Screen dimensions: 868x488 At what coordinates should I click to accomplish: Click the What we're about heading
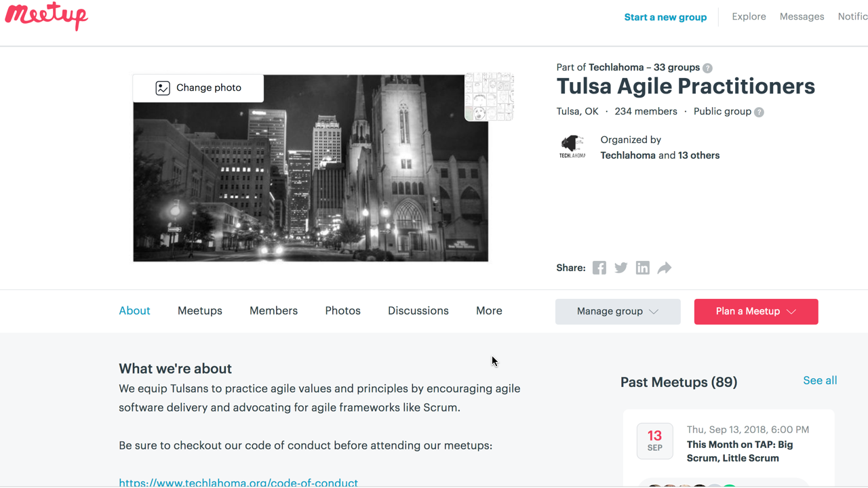(x=175, y=368)
